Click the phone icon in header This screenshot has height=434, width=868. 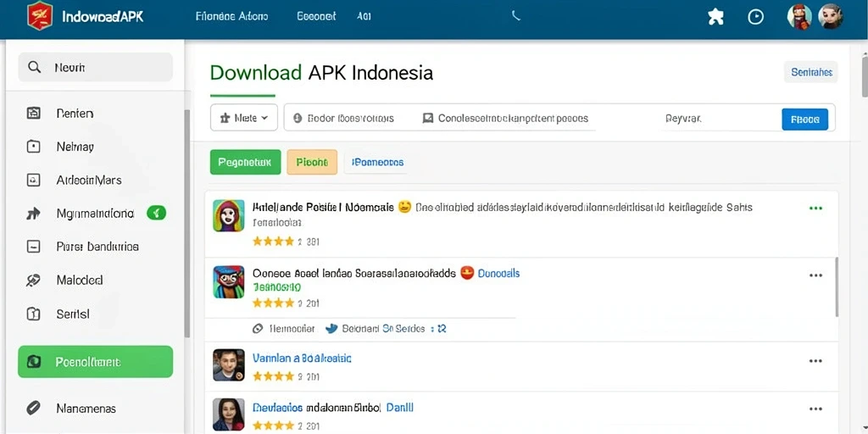pyautogui.click(x=516, y=16)
